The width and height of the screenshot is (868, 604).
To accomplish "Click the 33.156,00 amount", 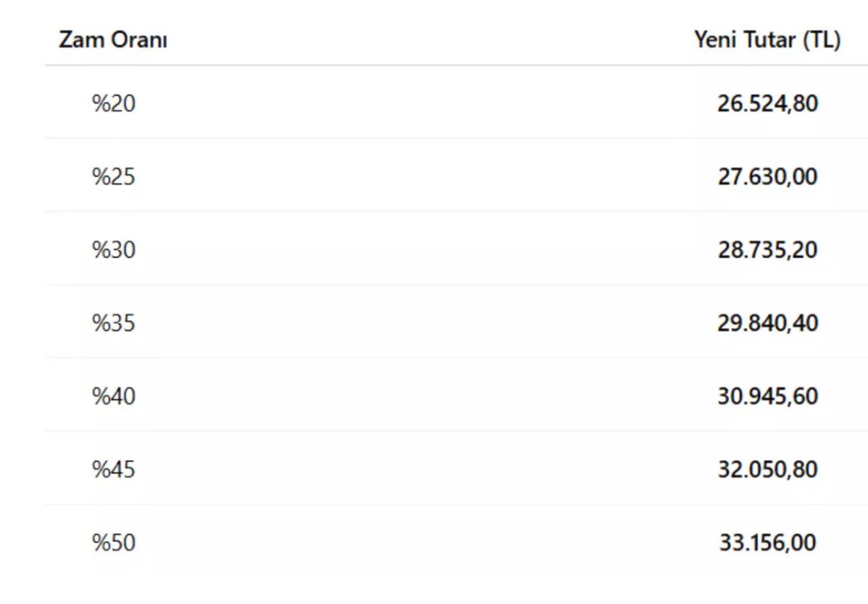I will pos(767,543).
